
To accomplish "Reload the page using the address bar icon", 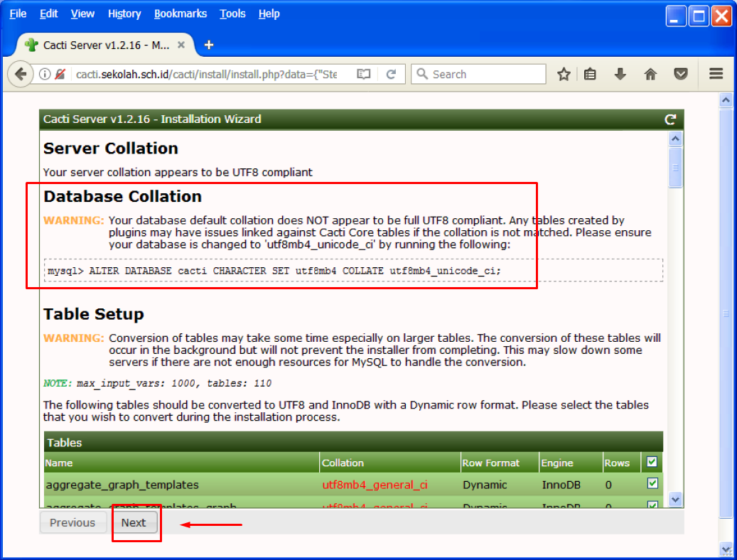I will (391, 74).
